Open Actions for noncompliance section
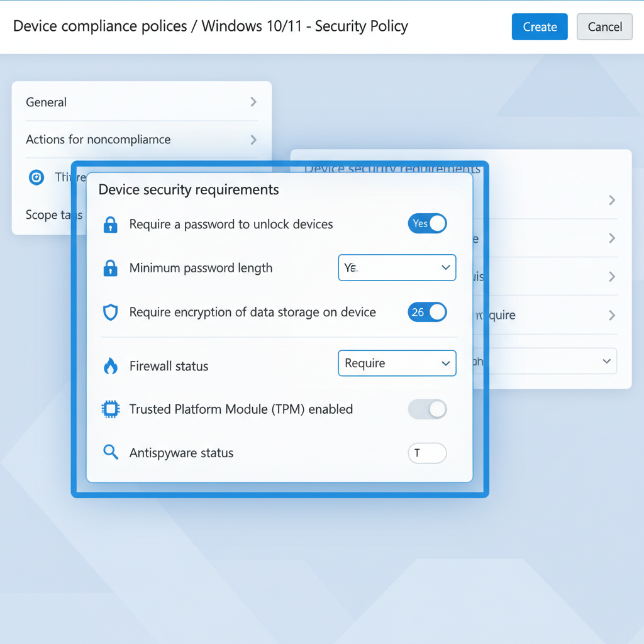The width and height of the screenshot is (644, 644). click(142, 140)
